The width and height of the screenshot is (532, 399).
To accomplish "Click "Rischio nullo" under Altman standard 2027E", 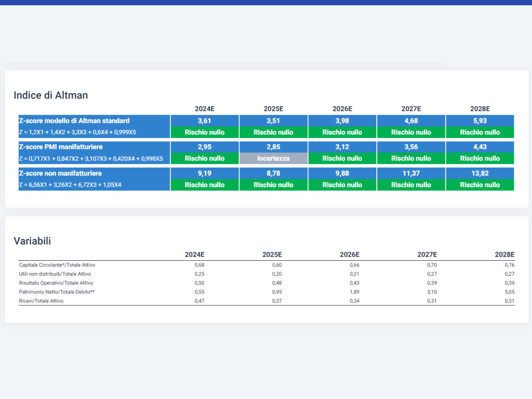I will coord(411,132).
